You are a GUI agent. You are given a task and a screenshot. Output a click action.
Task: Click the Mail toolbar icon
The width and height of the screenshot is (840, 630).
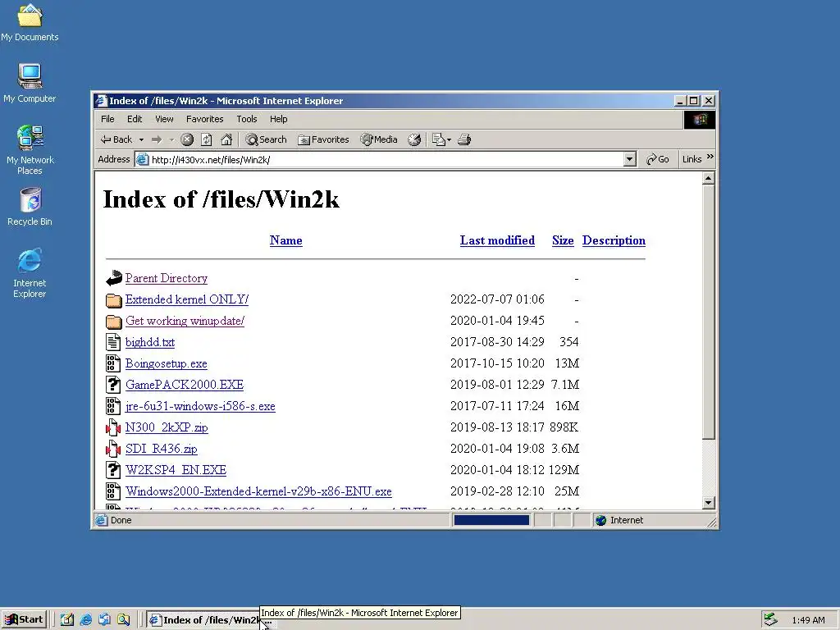pyautogui.click(x=439, y=139)
